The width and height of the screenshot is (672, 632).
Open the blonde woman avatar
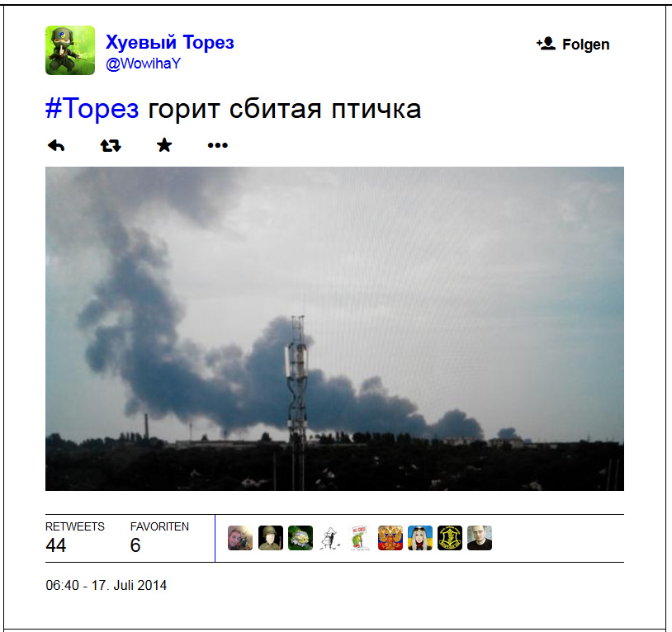tap(420, 538)
